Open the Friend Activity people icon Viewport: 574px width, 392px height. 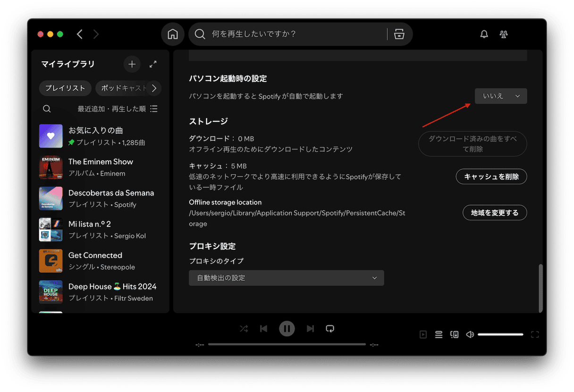tap(504, 34)
